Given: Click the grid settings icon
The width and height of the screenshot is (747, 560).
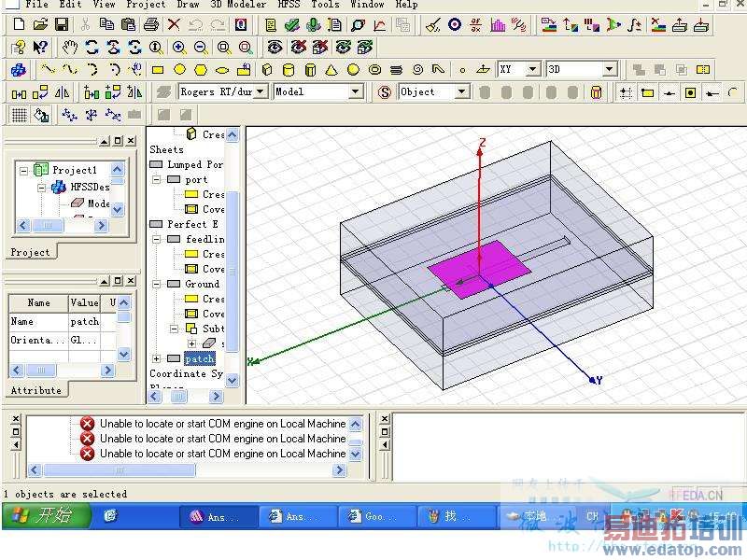Looking at the screenshot, I should coord(19,115).
